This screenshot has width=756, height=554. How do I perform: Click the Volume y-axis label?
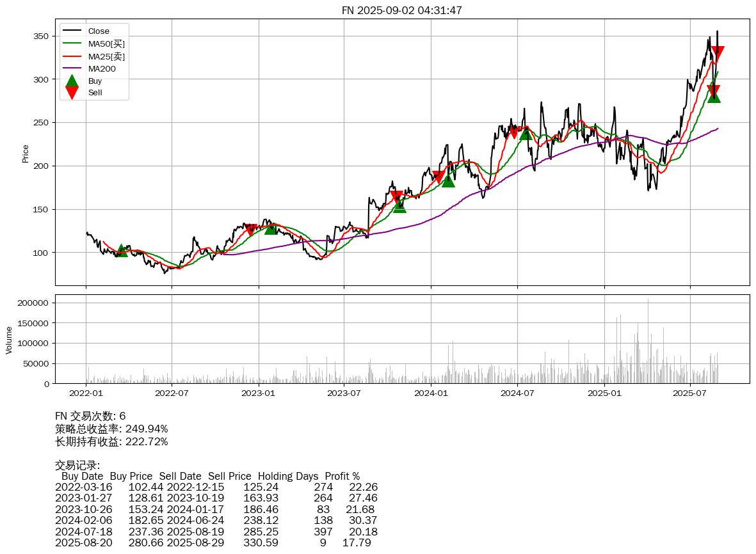coord(9,340)
